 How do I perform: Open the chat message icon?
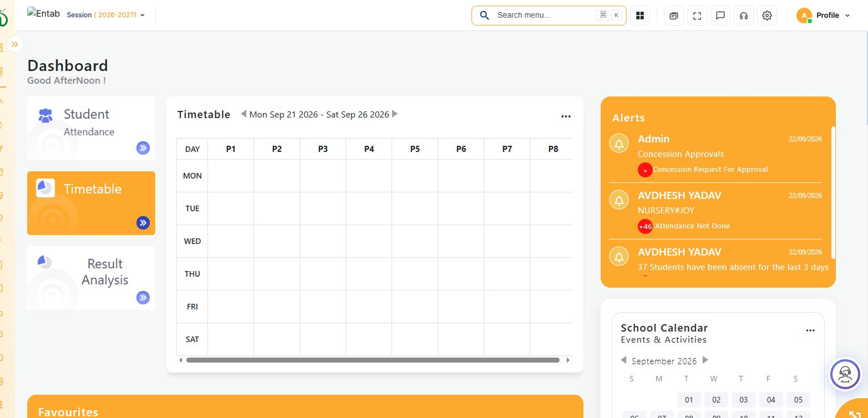pyautogui.click(x=720, y=16)
